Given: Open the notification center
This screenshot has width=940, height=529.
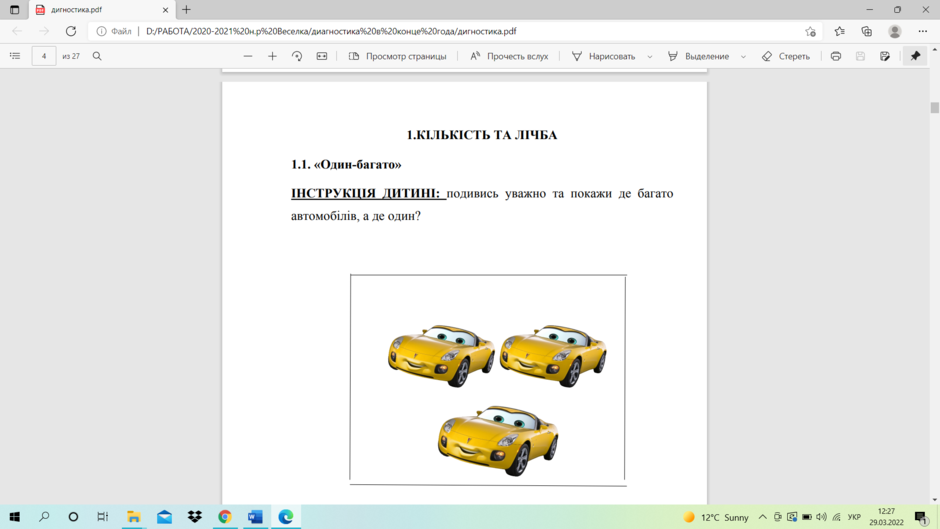Looking at the screenshot, I should coord(921,517).
